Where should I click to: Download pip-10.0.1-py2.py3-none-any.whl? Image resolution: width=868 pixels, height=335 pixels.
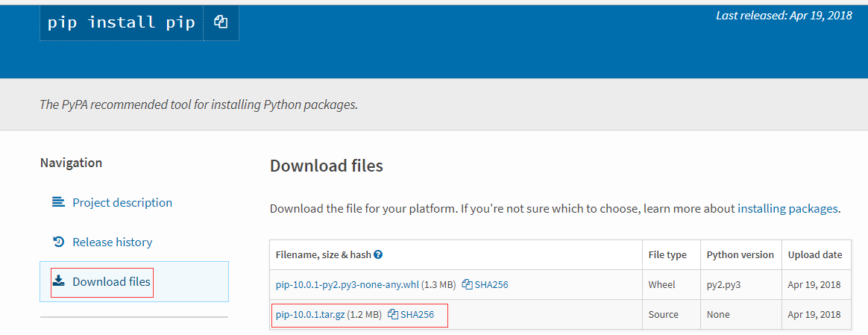(x=347, y=284)
